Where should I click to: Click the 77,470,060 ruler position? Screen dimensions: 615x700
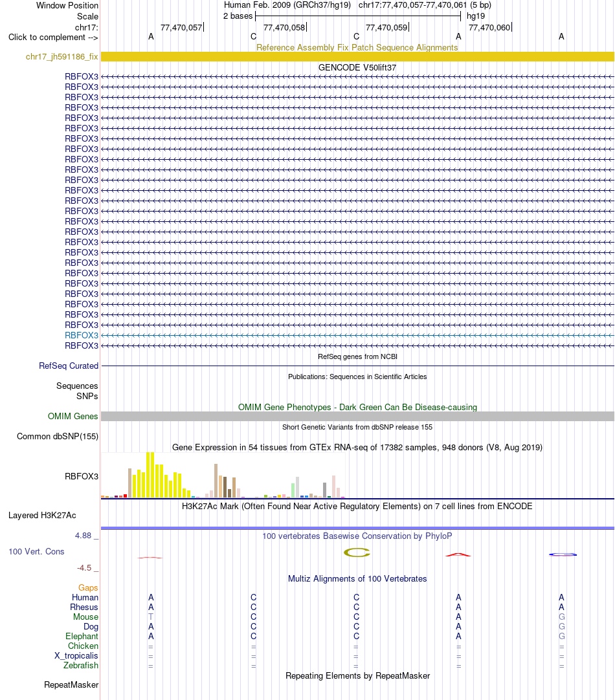(x=489, y=27)
